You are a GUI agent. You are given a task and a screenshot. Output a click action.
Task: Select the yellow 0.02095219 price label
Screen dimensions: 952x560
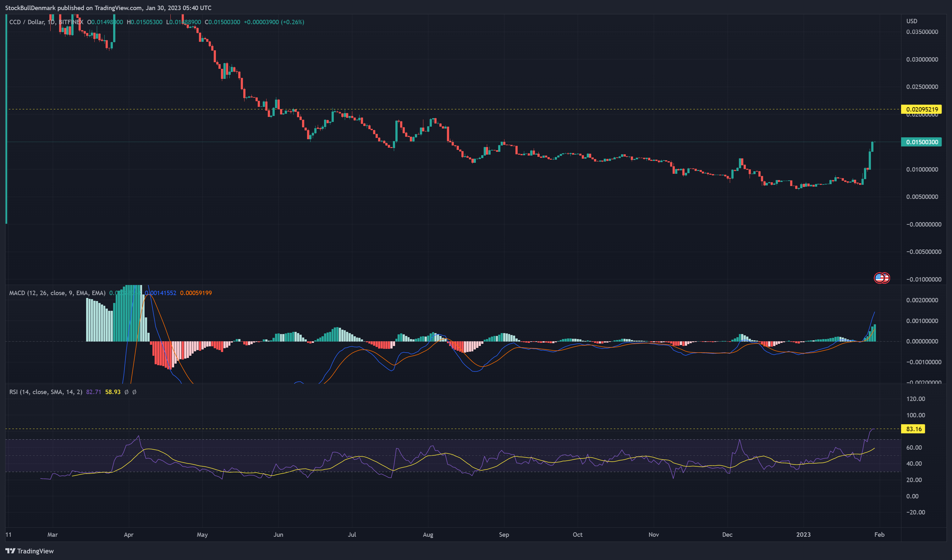pyautogui.click(x=922, y=109)
